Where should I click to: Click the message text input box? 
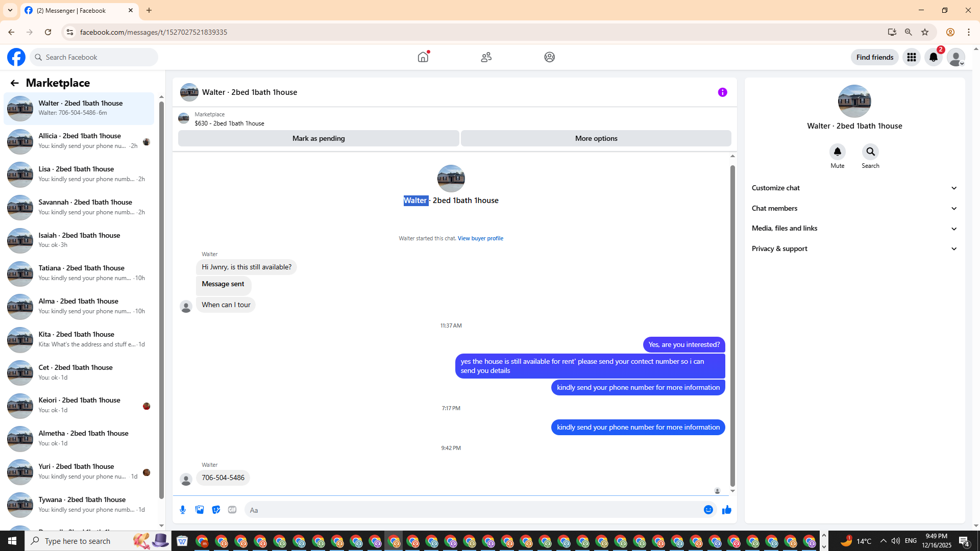pos(472,510)
